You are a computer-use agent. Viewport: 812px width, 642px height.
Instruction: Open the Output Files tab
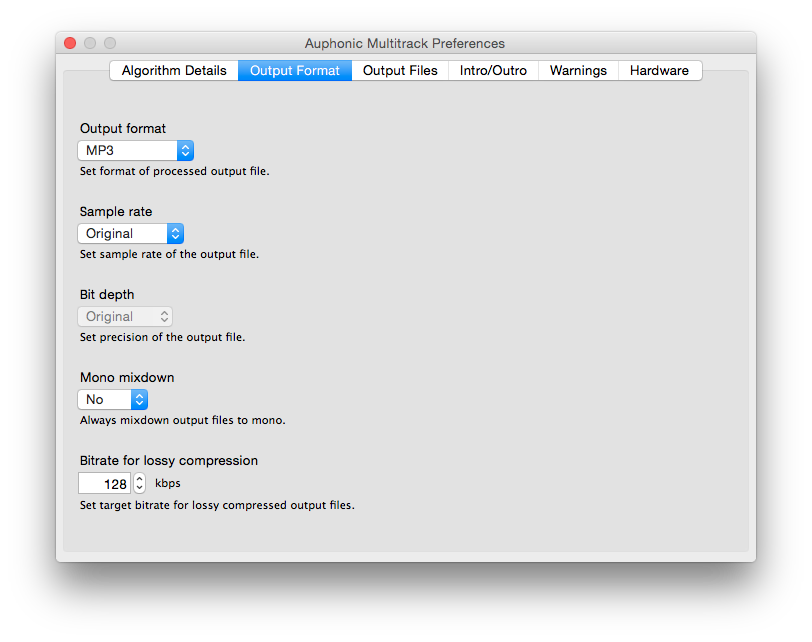[400, 70]
